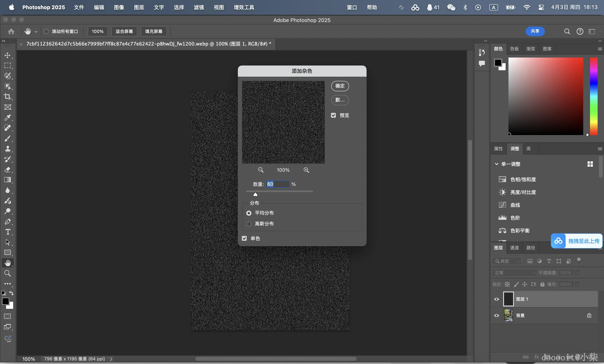Viewport: 604px width, 364px height.
Task: Open the 滤镜 menu
Action: coord(198,7)
